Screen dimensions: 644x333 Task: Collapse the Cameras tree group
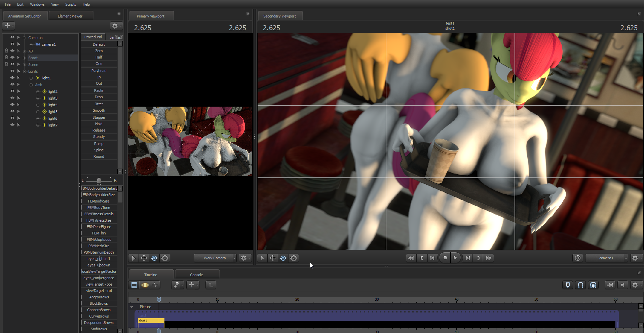point(25,38)
